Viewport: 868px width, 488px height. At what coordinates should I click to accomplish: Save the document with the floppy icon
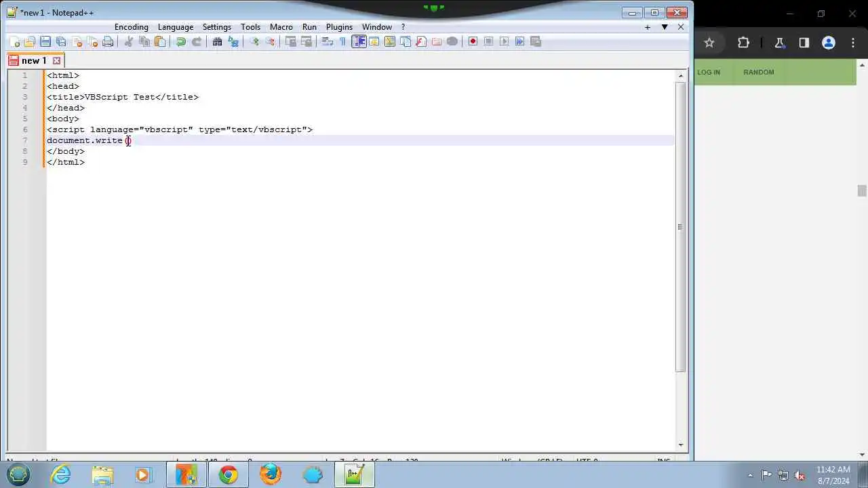(45, 41)
